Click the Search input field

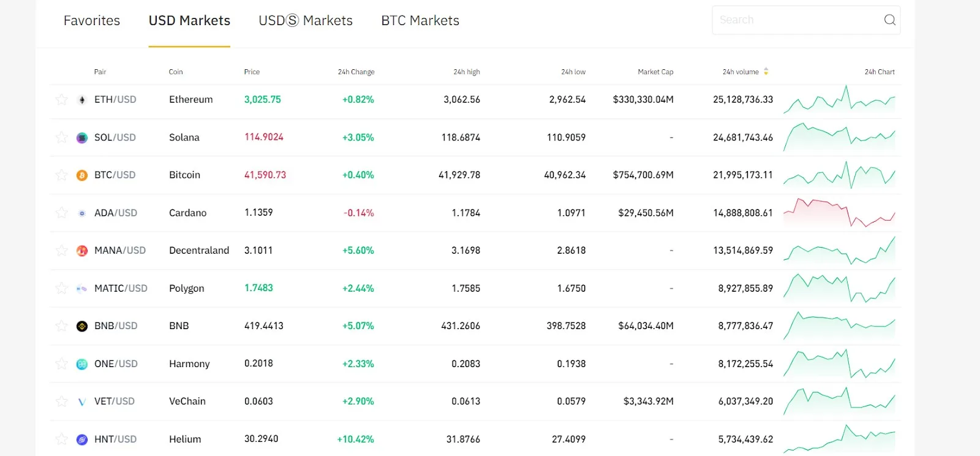pyautogui.click(x=796, y=20)
